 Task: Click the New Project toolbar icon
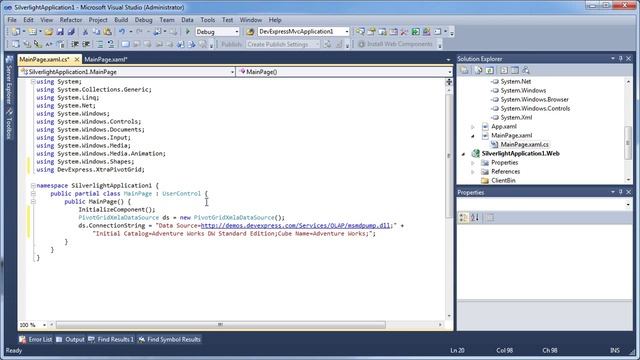[16, 31]
